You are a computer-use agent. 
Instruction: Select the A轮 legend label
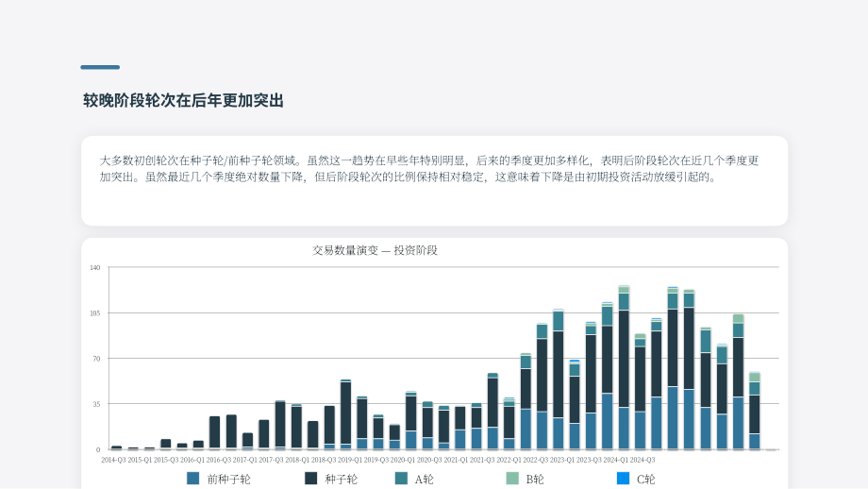[x=424, y=480]
